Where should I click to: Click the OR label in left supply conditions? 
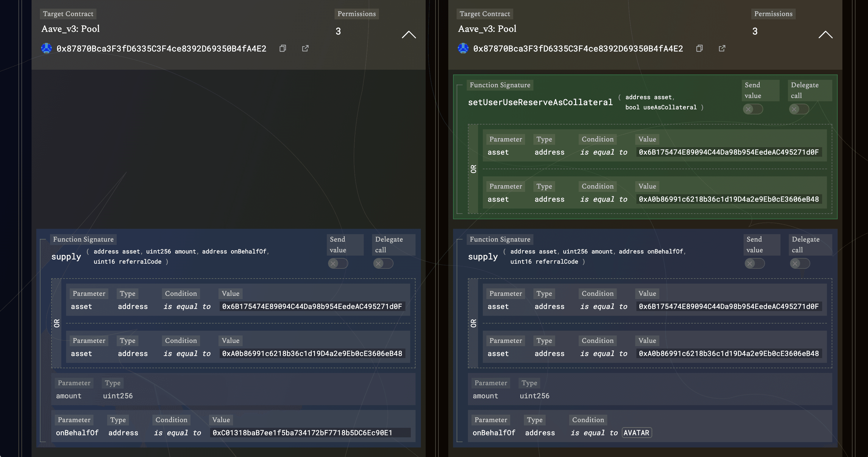(57, 324)
